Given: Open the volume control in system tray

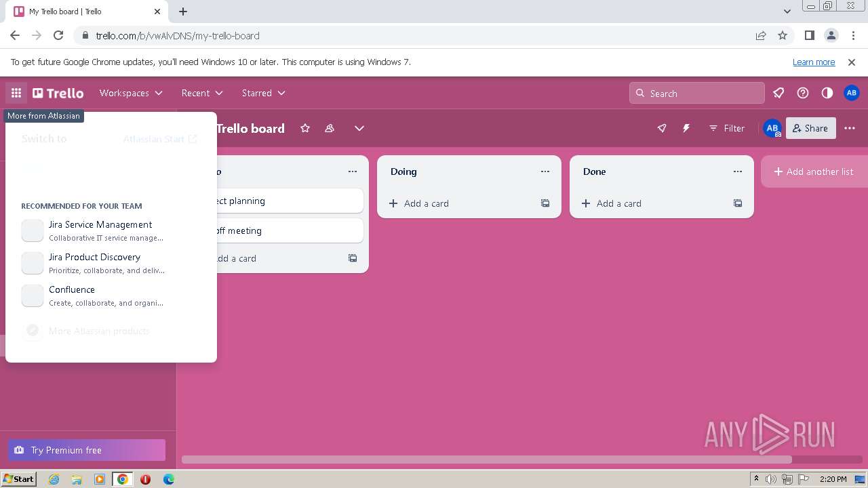Looking at the screenshot, I should 771,479.
